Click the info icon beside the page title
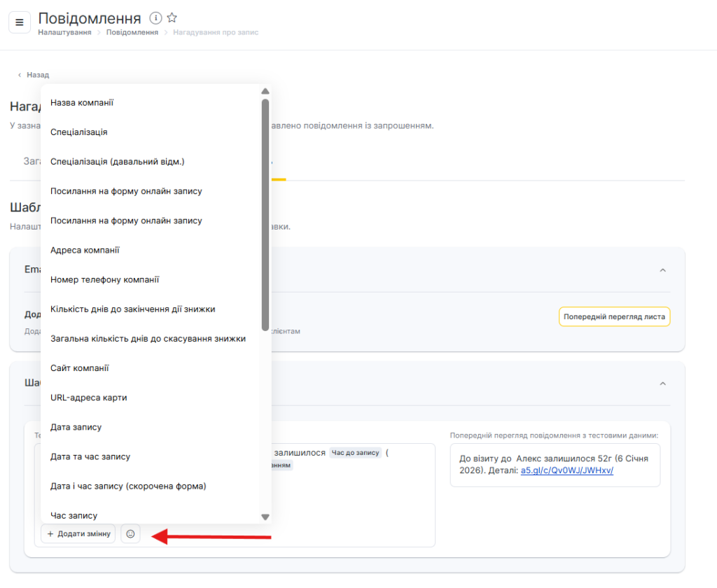This screenshot has width=717, height=588. [156, 18]
